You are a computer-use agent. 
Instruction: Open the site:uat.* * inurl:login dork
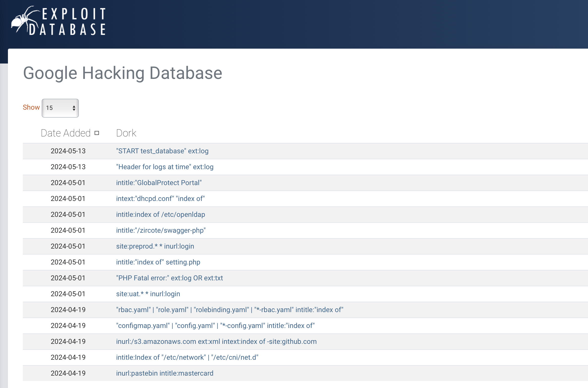click(148, 294)
